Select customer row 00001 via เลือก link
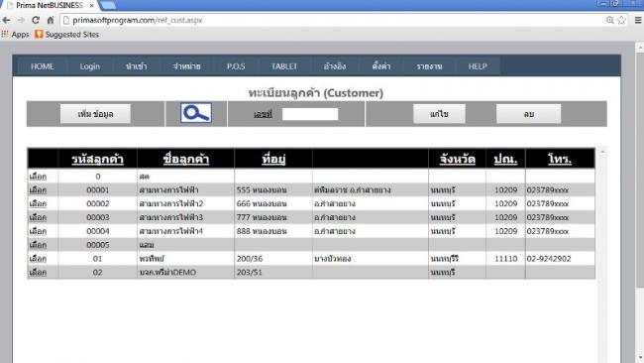This screenshot has height=363, width=644. [38, 189]
